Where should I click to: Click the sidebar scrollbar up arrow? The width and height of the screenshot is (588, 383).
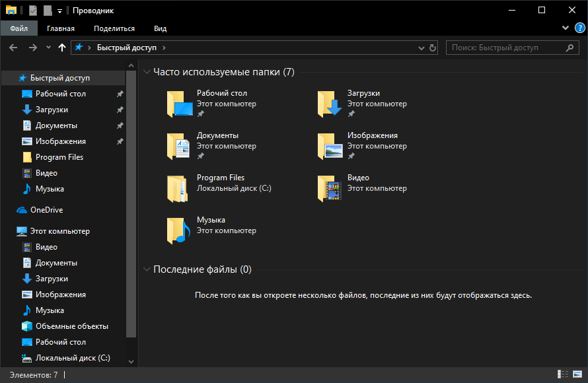(x=131, y=65)
